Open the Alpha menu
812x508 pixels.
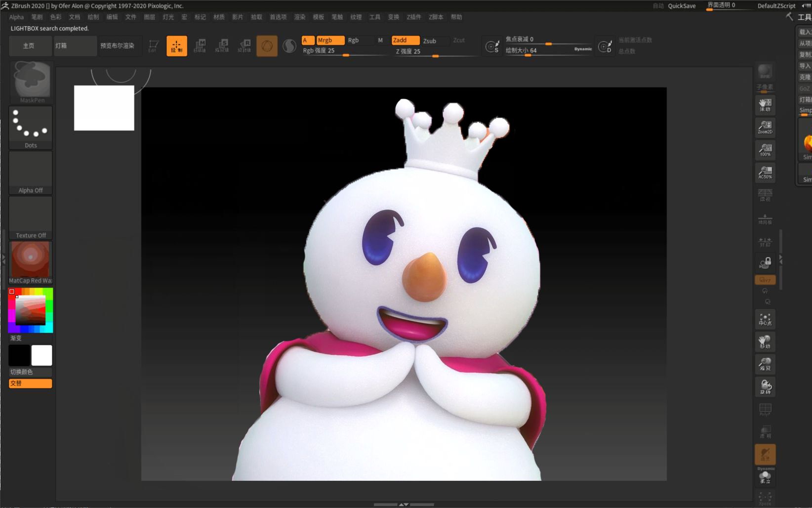16,17
